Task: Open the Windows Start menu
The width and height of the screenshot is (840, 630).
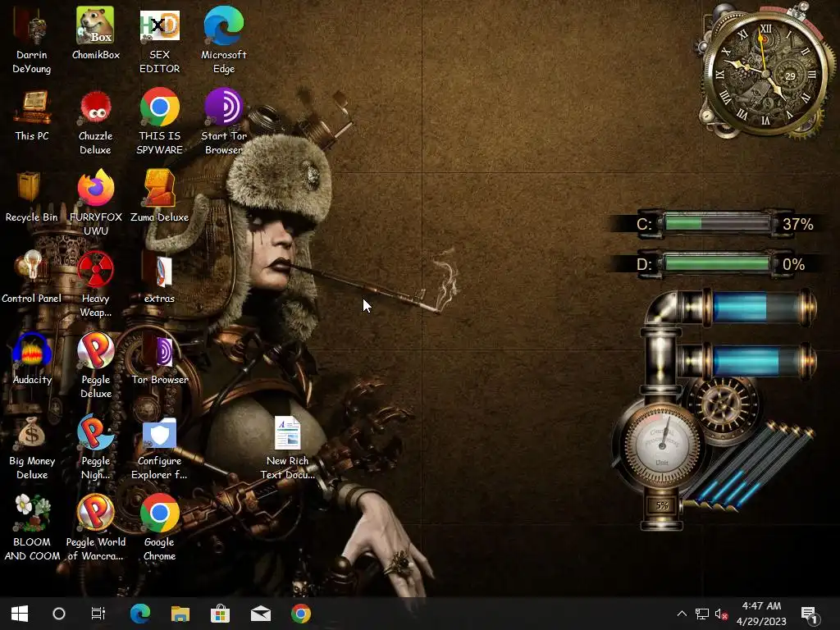Action: (20, 614)
